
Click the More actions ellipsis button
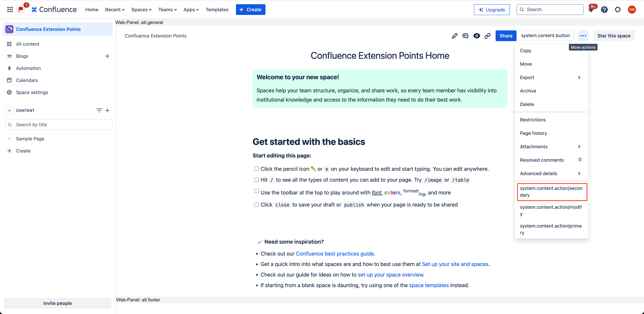583,36
